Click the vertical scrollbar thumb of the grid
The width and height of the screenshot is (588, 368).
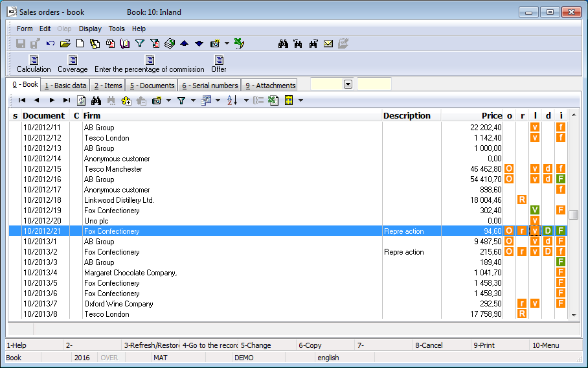(573, 215)
